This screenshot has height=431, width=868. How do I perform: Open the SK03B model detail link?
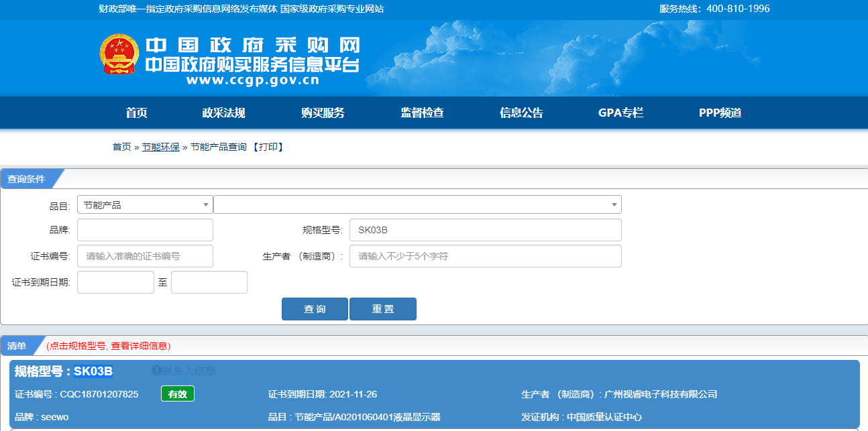tap(93, 371)
